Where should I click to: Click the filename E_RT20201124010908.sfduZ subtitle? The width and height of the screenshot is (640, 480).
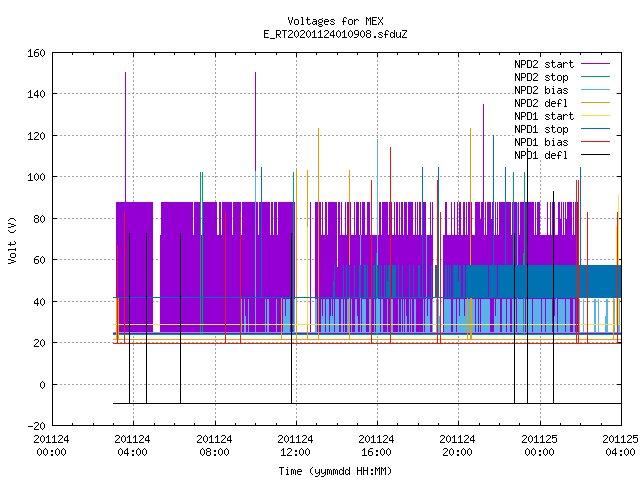pyautogui.click(x=335, y=34)
